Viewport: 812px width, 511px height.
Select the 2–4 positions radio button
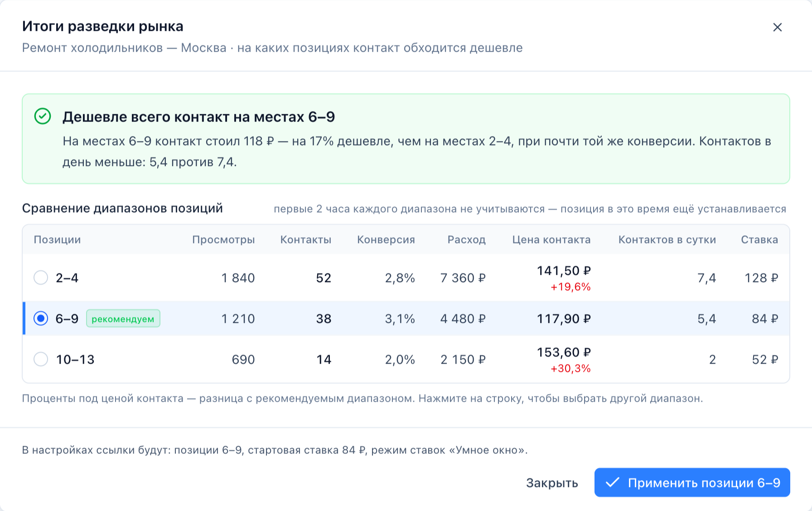pos(41,277)
